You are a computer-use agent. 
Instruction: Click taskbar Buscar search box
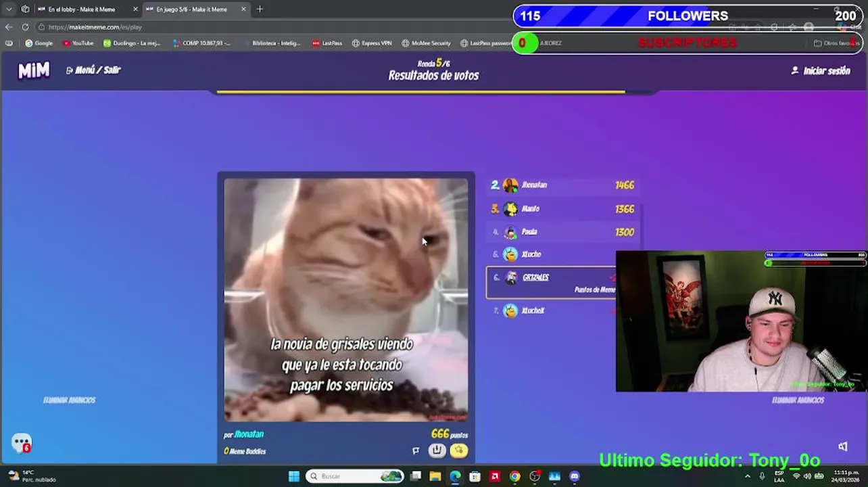[355, 476]
